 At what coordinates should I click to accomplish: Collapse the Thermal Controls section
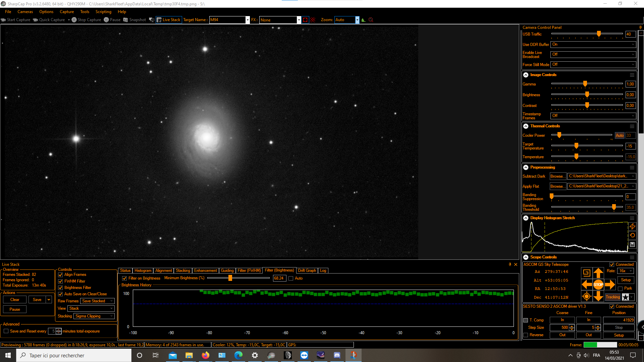click(526, 126)
